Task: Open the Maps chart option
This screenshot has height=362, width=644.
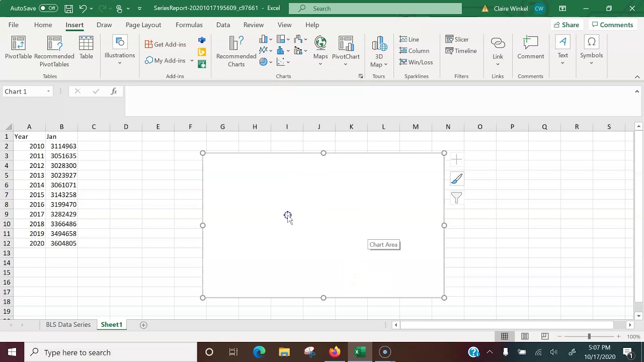Action: tap(320, 51)
